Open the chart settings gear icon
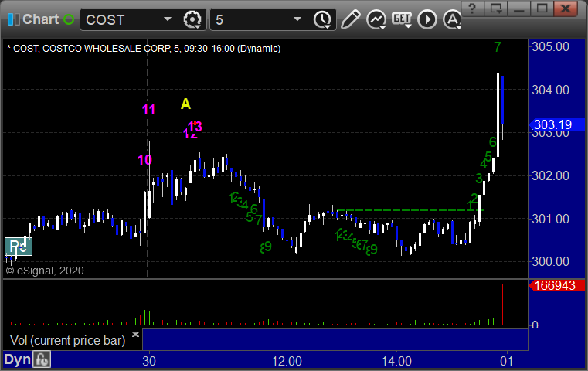 192,19
